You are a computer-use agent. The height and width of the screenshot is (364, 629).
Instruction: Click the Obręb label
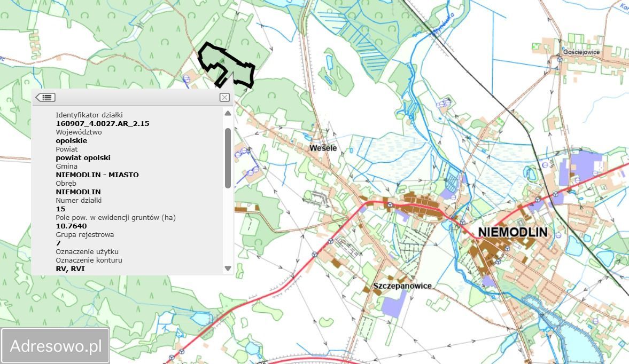pyautogui.click(x=66, y=184)
